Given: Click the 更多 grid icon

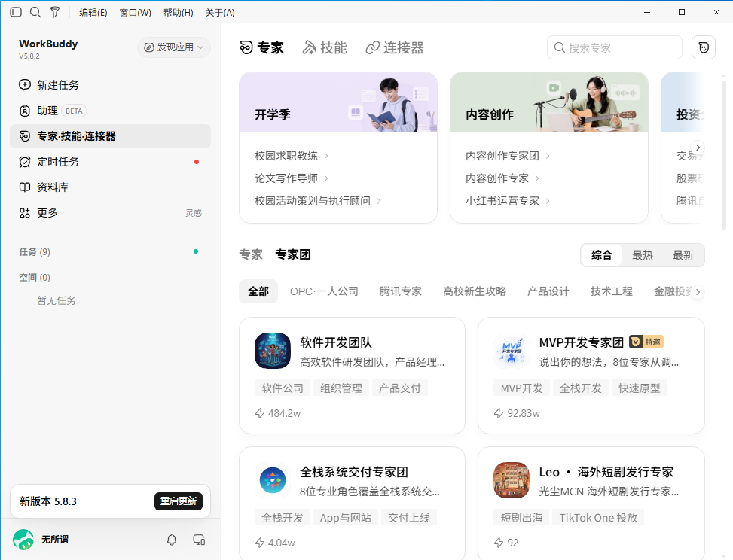Looking at the screenshot, I should [25, 213].
